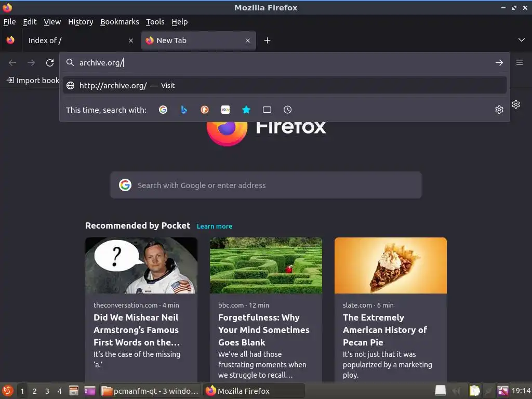
Task: Open removable media tray icon
Action: click(441, 391)
